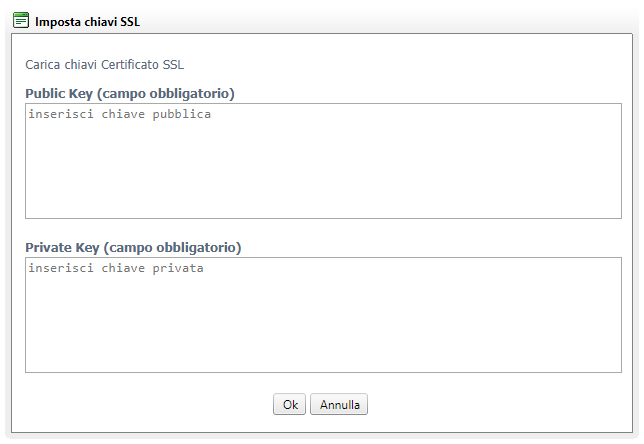Select the "Public Key (campo obbligatorio)" label
The image size is (644, 444).
[x=130, y=94]
